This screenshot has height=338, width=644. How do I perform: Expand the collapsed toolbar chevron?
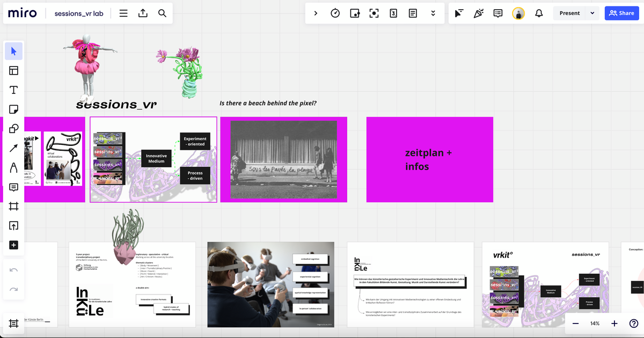[x=316, y=13]
